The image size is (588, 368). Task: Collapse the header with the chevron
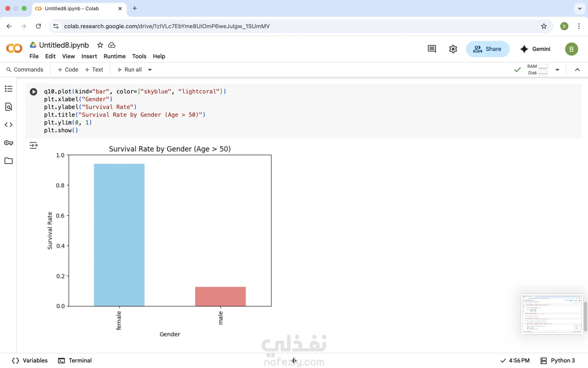(x=577, y=70)
